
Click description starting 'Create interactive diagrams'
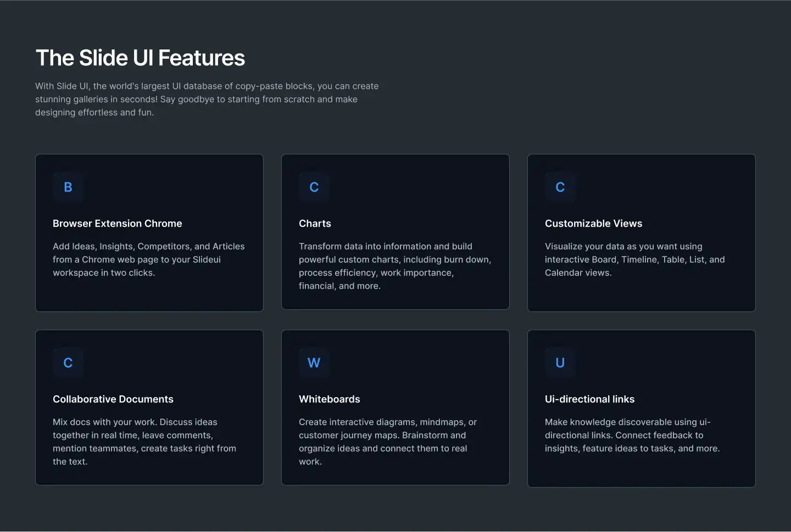[x=388, y=442]
